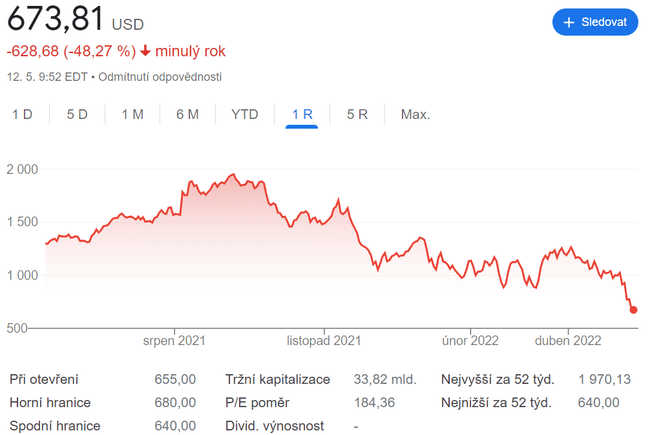Show the 5 R range tab

[357, 114]
